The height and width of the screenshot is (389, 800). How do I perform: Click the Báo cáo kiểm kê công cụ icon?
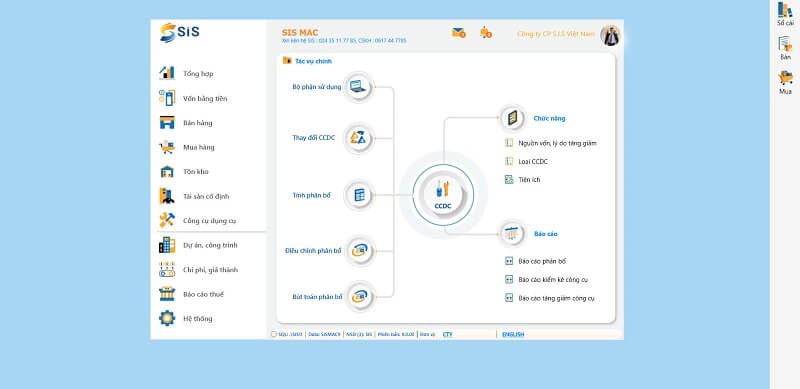(509, 280)
